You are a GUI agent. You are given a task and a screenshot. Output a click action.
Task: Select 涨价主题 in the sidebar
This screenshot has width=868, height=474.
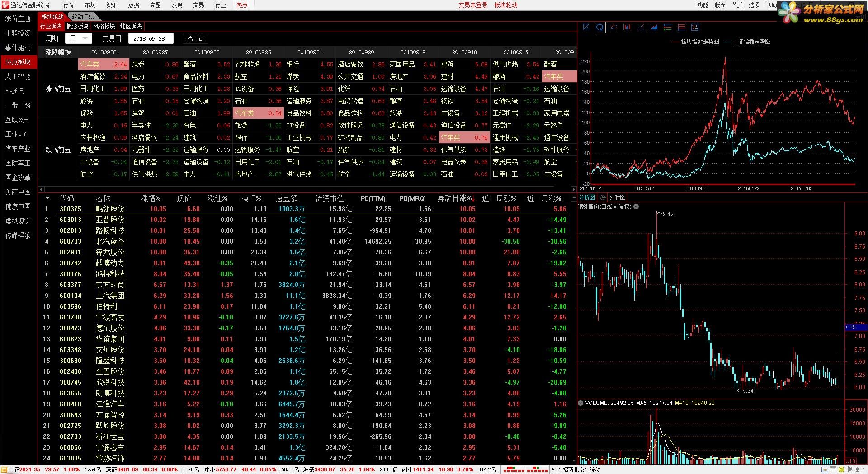point(18,19)
